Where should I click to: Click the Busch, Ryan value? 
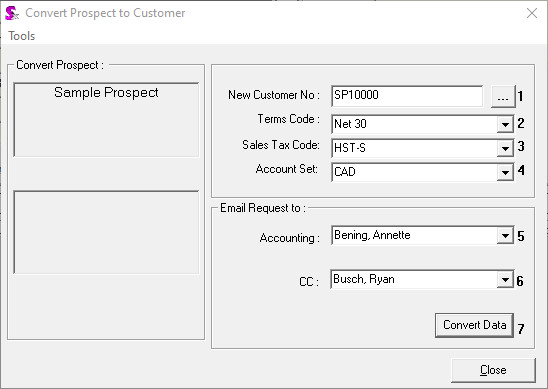(x=364, y=279)
